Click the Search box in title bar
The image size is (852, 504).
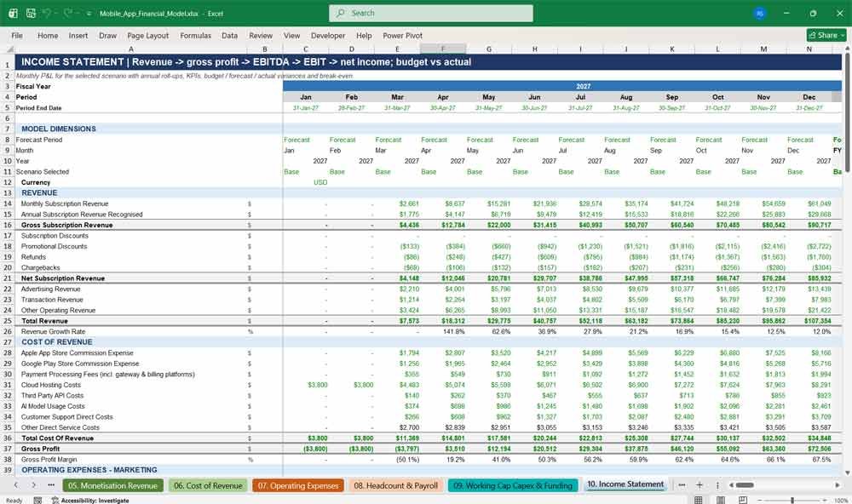click(430, 13)
